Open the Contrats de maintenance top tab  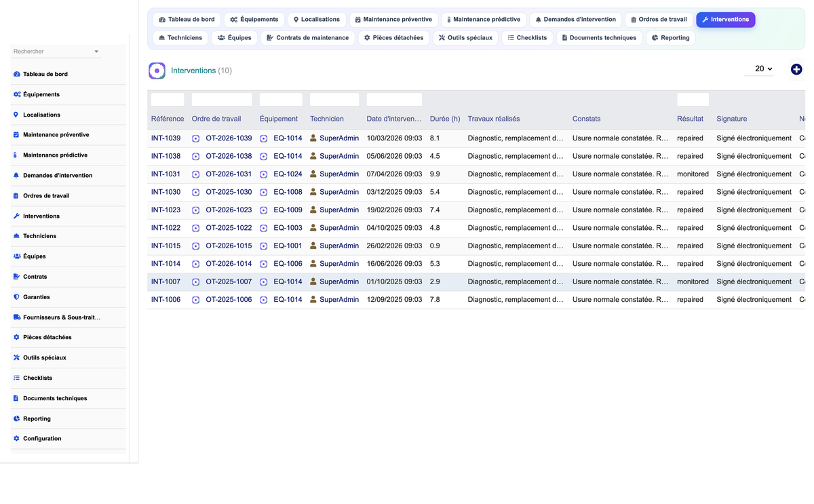click(308, 38)
